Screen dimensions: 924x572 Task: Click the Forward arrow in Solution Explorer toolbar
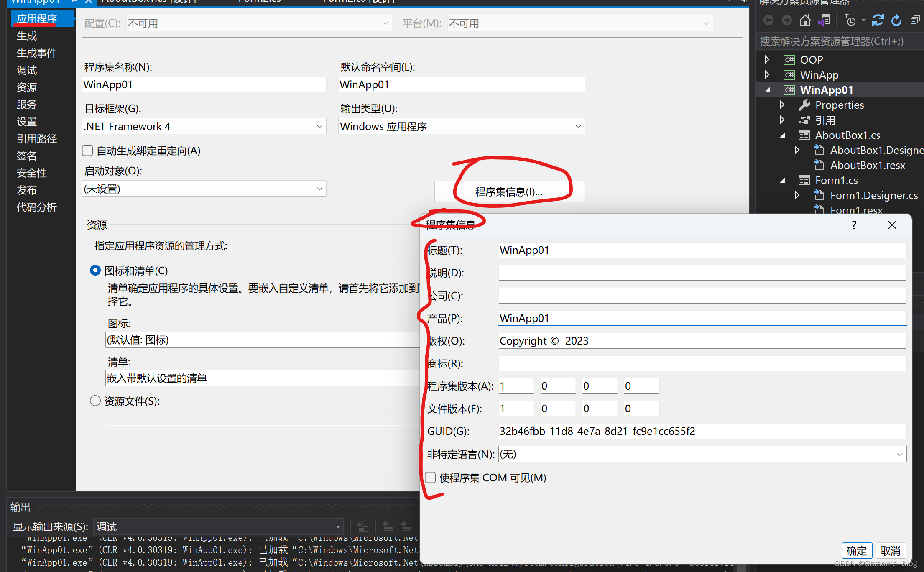[x=786, y=20]
